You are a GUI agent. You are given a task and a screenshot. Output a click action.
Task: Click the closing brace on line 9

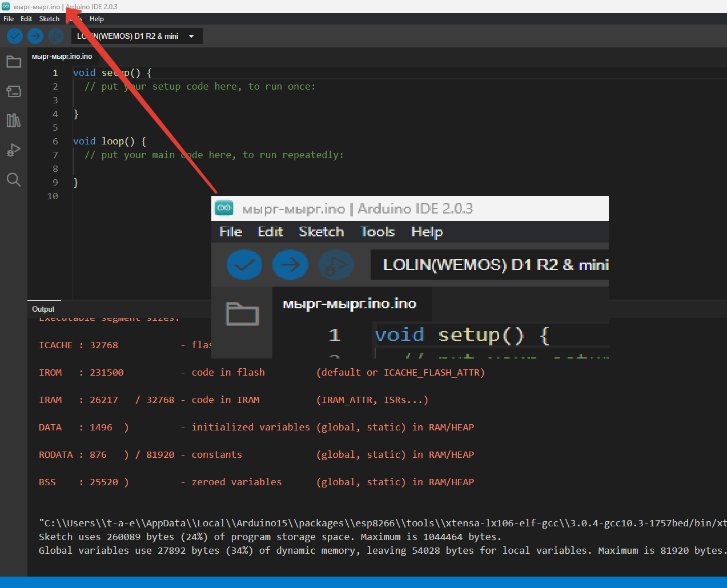coord(76,182)
